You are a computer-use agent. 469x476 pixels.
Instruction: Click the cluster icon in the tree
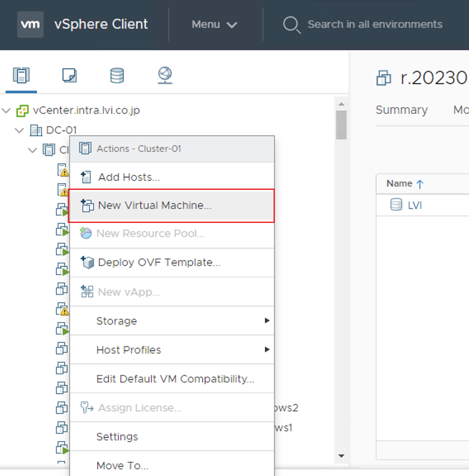click(x=49, y=150)
